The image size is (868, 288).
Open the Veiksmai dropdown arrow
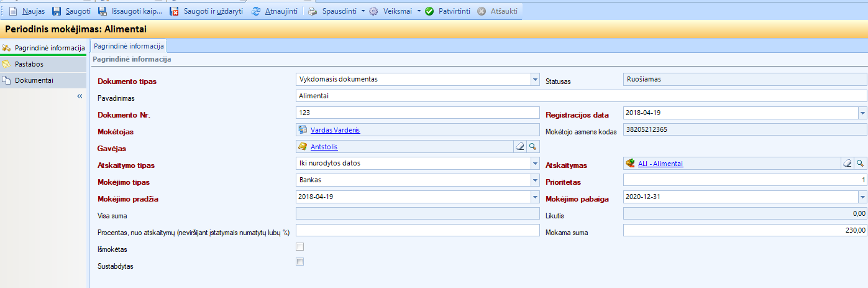(418, 11)
